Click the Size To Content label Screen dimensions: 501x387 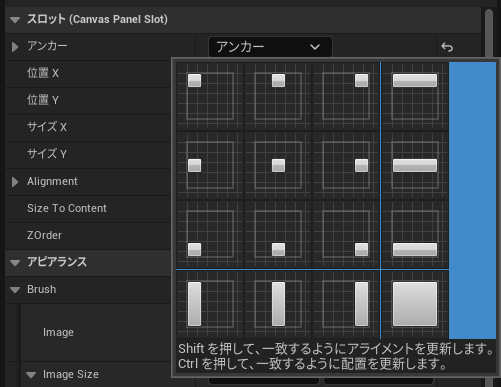tap(67, 208)
